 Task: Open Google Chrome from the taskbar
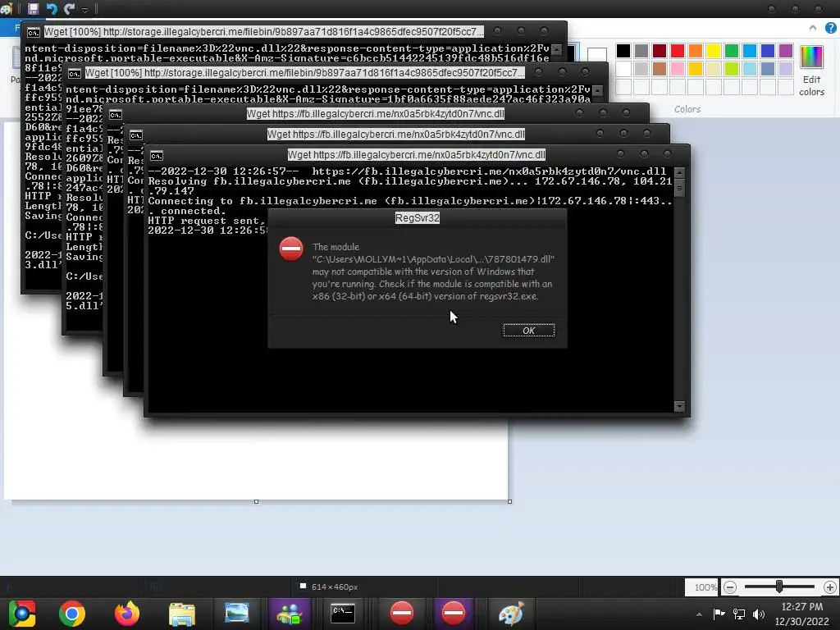click(x=72, y=614)
